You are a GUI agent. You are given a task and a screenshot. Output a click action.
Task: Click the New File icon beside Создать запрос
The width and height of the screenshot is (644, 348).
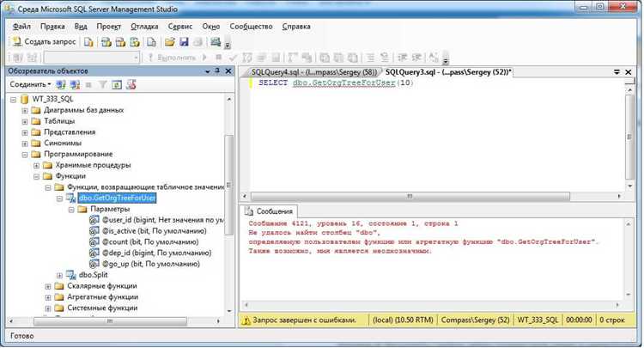88,41
